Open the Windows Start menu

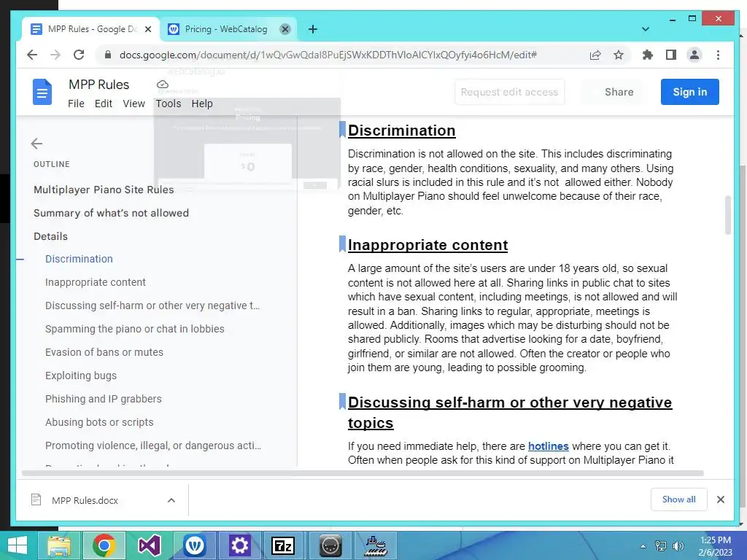pyautogui.click(x=18, y=545)
